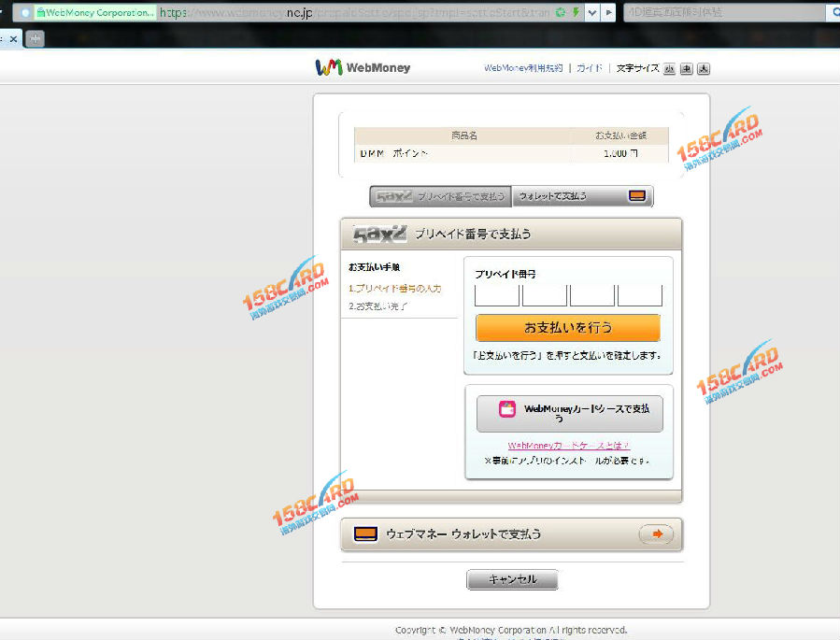
Task: Click the orange arrow on the wallet bar
Action: click(656, 534)
